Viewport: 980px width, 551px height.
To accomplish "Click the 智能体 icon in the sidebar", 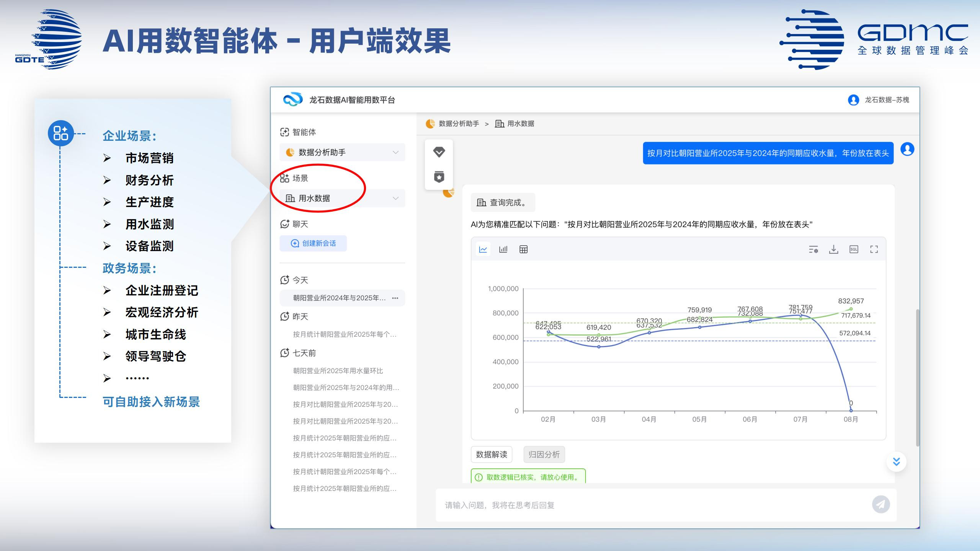I will tap(284, 132).
